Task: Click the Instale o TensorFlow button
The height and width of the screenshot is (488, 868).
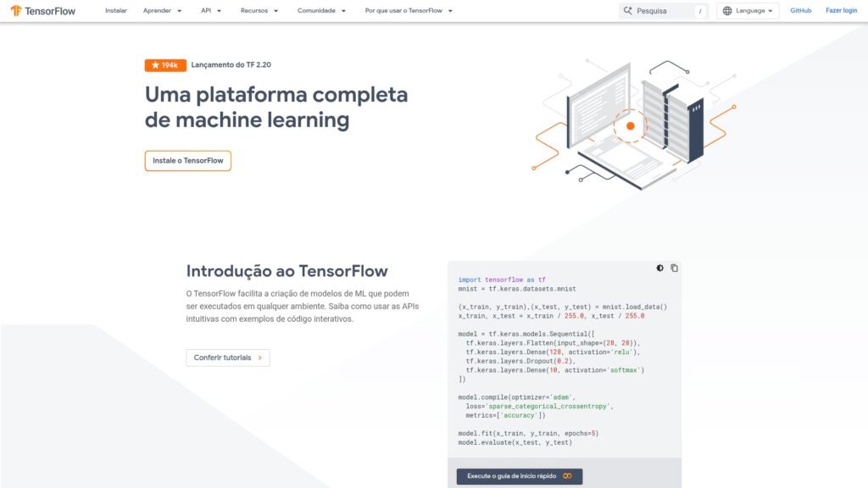Action: tap(188, 161)
